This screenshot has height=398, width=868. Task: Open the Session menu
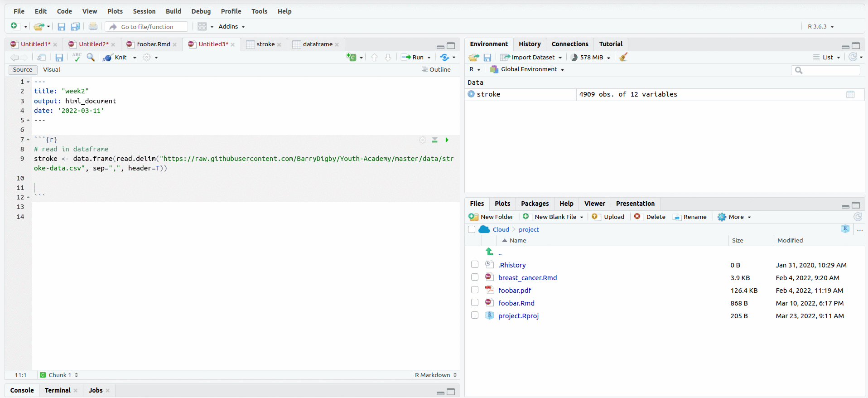[144, 11]
